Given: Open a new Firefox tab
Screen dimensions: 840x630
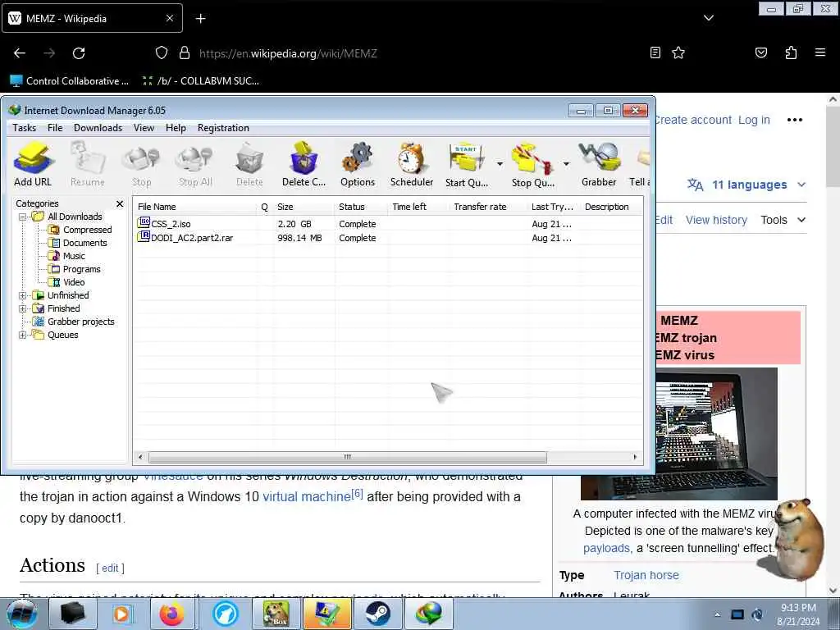Looking at the screenshot, I should (x=200, y=19).
